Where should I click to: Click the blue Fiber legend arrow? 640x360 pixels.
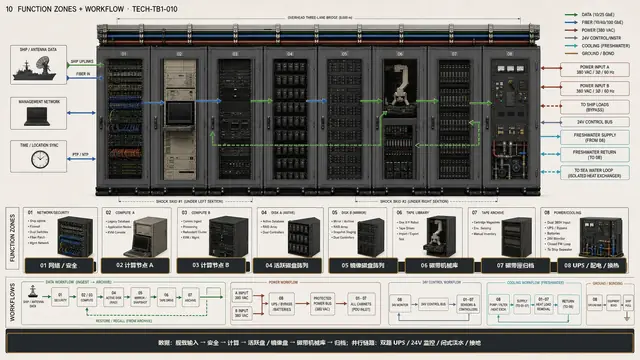pyautogui.click(x=571, y=22)
